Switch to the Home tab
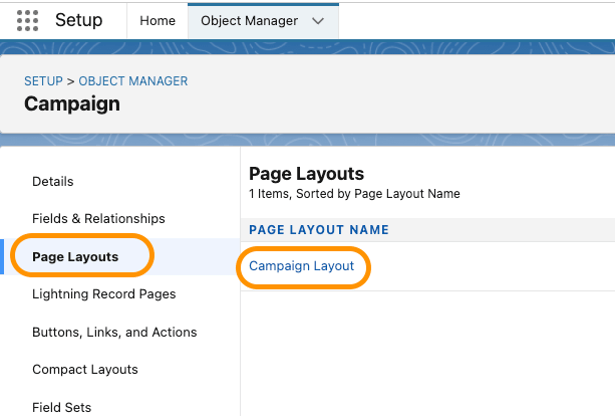 click(x=158, y=20)
